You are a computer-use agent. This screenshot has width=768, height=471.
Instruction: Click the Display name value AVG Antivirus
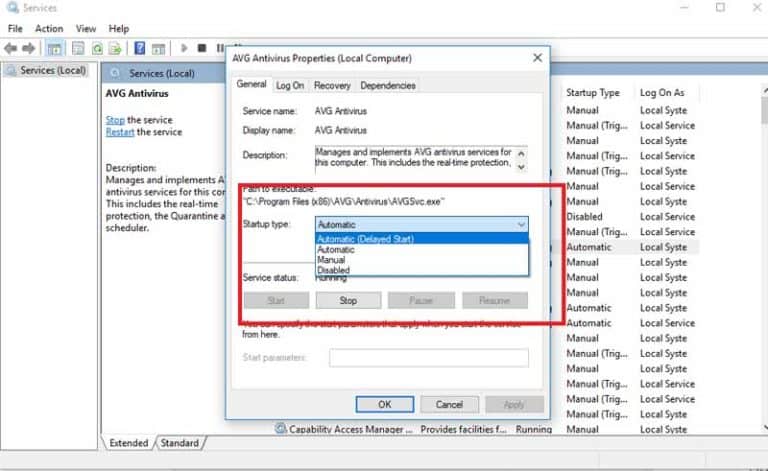[x=340, y=130]
